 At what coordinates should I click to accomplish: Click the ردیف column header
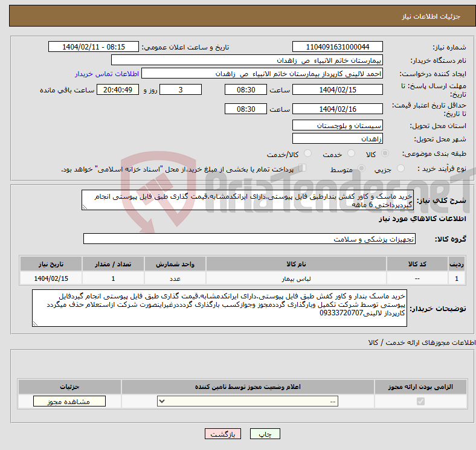(x=457, y=264)
